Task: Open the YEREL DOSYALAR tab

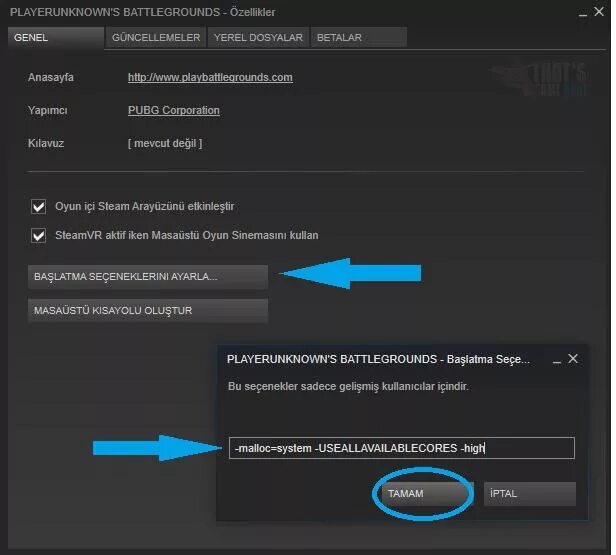Action: tap(258, 38)
